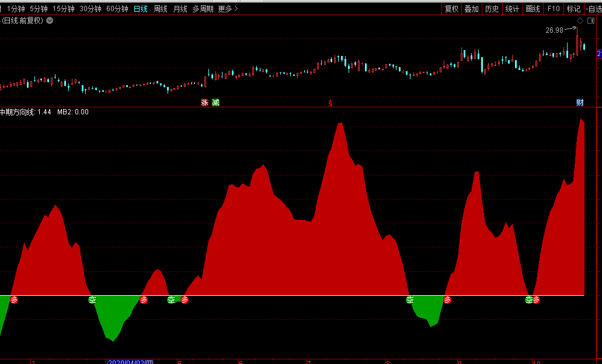Open the 日线 前复权 dropdown arrow
Screen dimensions: 602x364
pyautogui.click(x=50, y=20)
